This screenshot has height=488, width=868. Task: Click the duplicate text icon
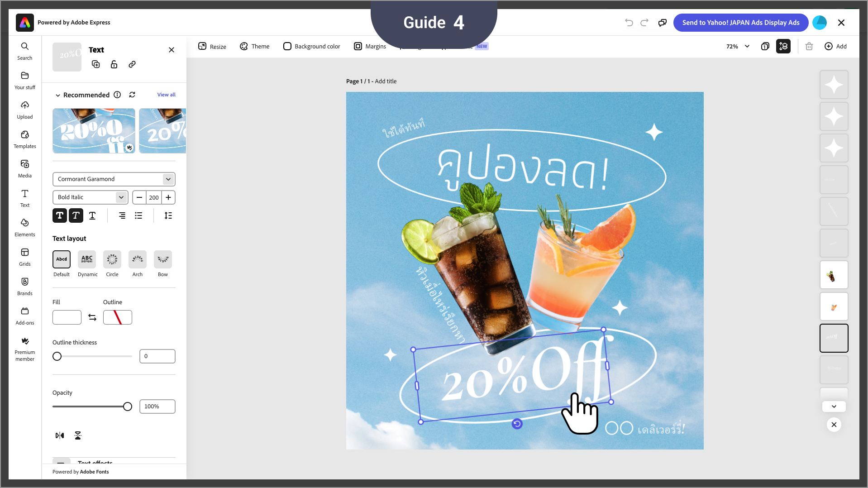coord(96,64)
